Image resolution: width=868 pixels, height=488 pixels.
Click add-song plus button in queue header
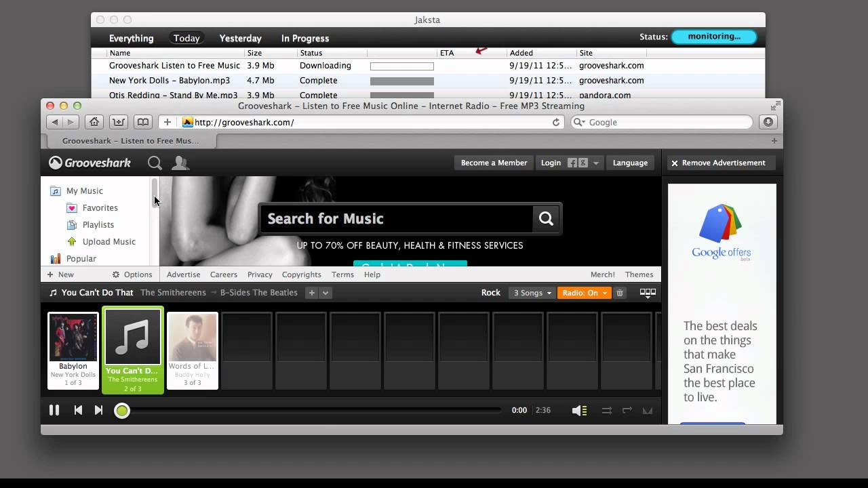[x=312, y=293]
